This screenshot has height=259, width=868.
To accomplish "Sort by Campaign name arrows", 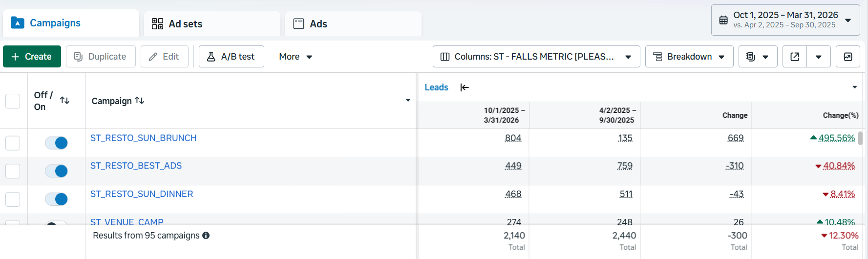I will pyautogui.click(x=139, y=100).
